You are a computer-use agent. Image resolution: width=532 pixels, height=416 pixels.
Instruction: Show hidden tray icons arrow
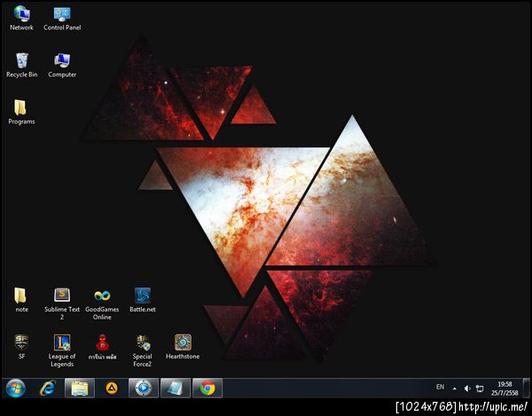455,389
